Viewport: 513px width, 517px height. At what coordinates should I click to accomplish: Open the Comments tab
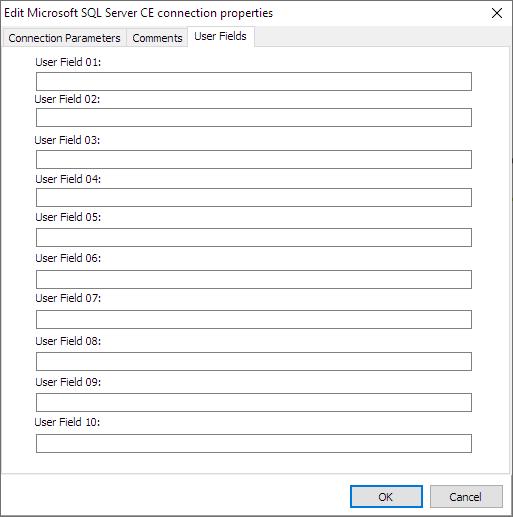[x=157, y=38]
